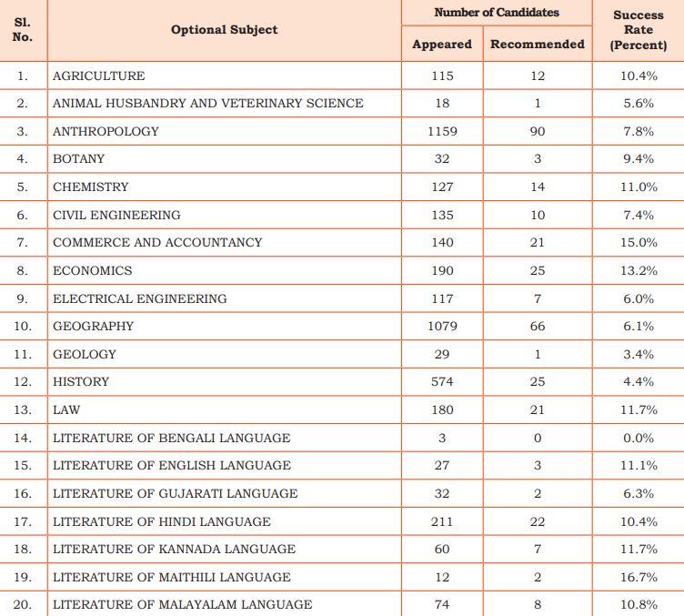This screenshot has height=616, width=684.
Task: Click Malayalam Literature success rate 10.8%
Action: click(x=639, y=604)
